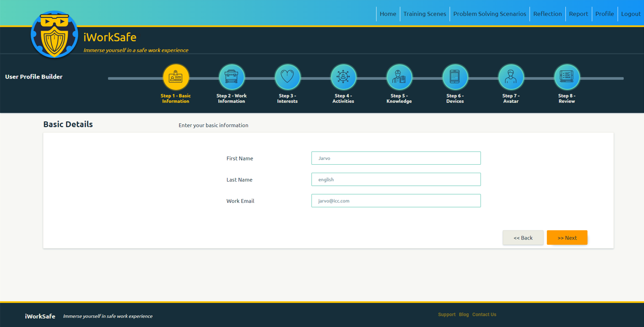Viewport: 644px width, 327px height.
Task: Open Step 8 Review checklist icon
Action: pyautogui.click(x=566, y=77)
